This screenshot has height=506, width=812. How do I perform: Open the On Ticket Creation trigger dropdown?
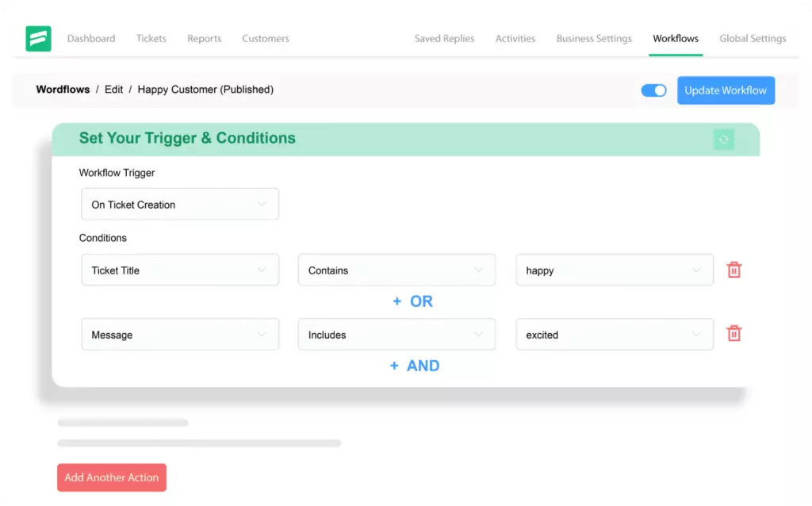coord(180,204)
